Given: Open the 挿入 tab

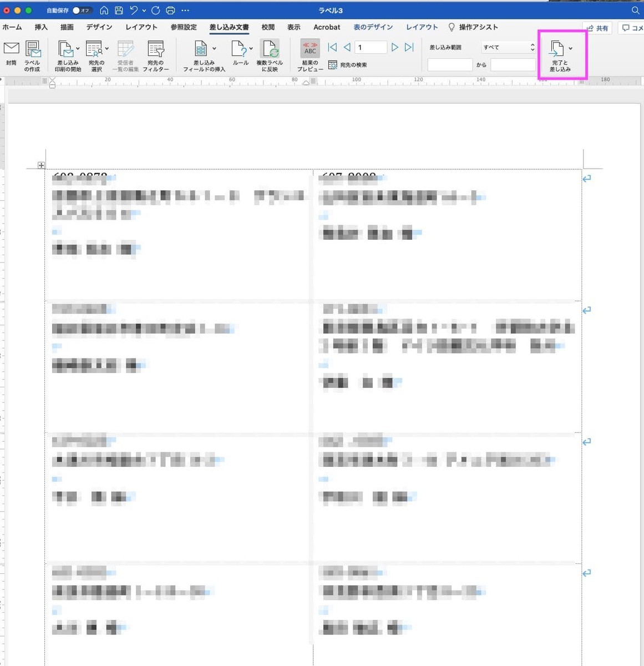Looking at the screenshot, I should tap(41, 27).
